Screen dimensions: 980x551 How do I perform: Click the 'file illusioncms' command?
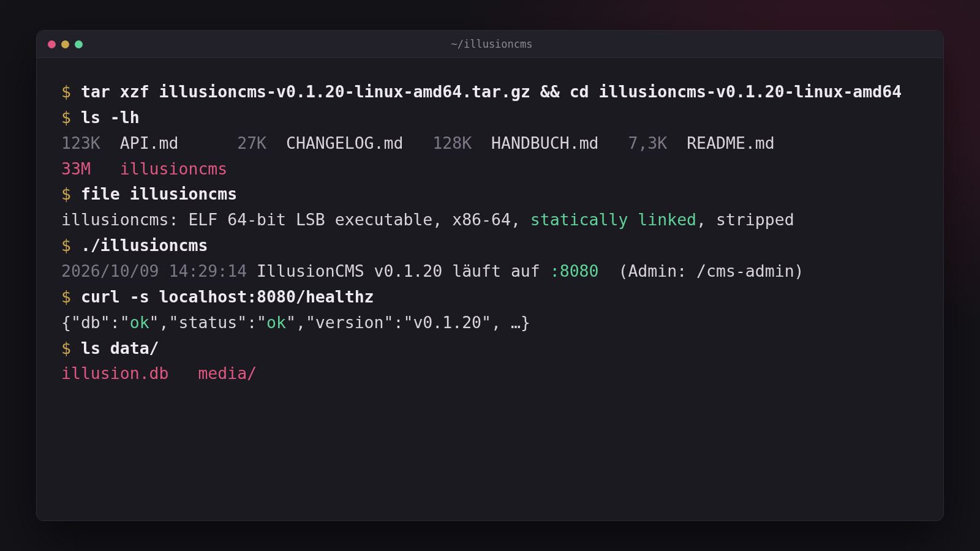click(159, 194)
